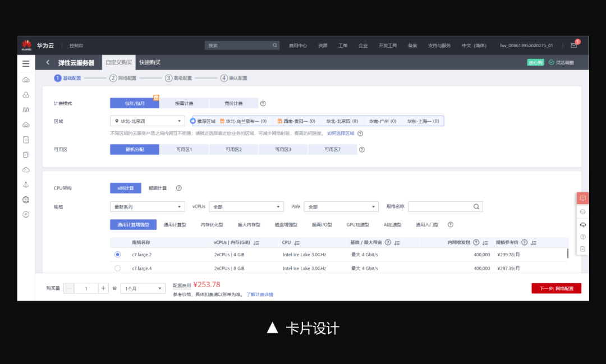Click the customer service headset icon
Viewport: 606px width, 364px height.
pos(583,224)
